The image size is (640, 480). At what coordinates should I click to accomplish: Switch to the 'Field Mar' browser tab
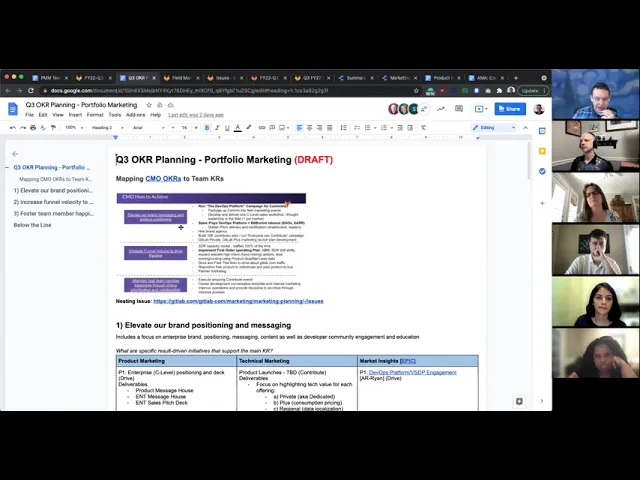(x=181, y=78)
